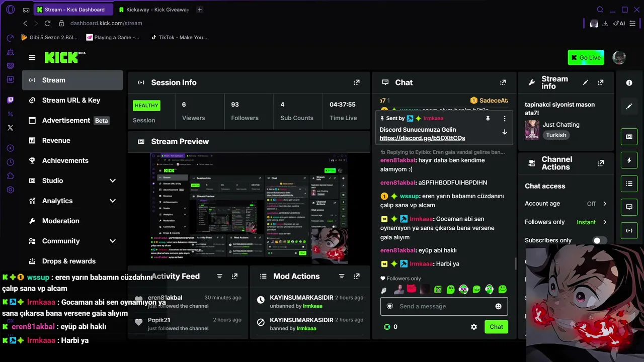Viewport: 644px width, 362px height.
Task: Pop out the Channel Actions panel
Action: coord(600,163)
